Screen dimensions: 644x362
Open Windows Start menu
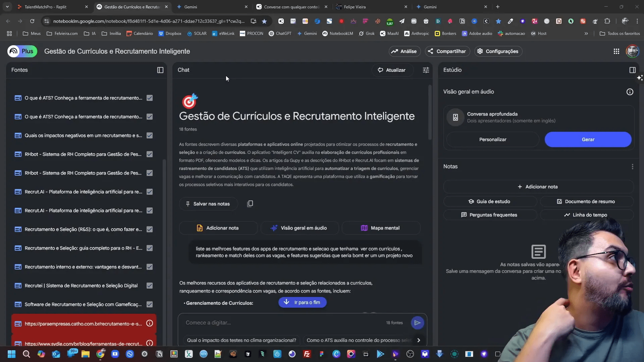click(11, 354)
